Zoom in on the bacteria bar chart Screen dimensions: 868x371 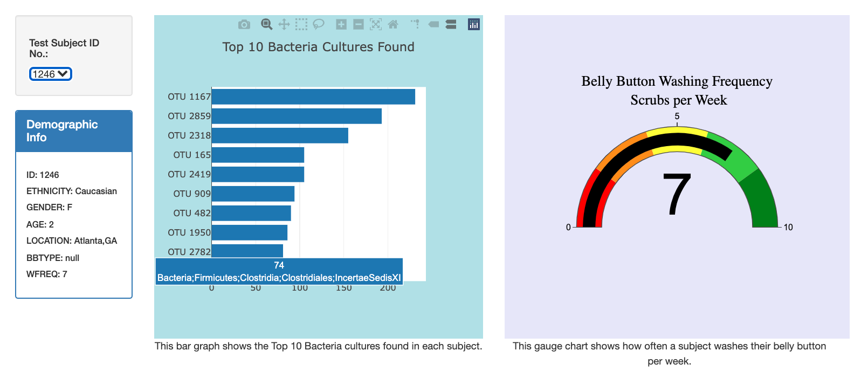341,24
